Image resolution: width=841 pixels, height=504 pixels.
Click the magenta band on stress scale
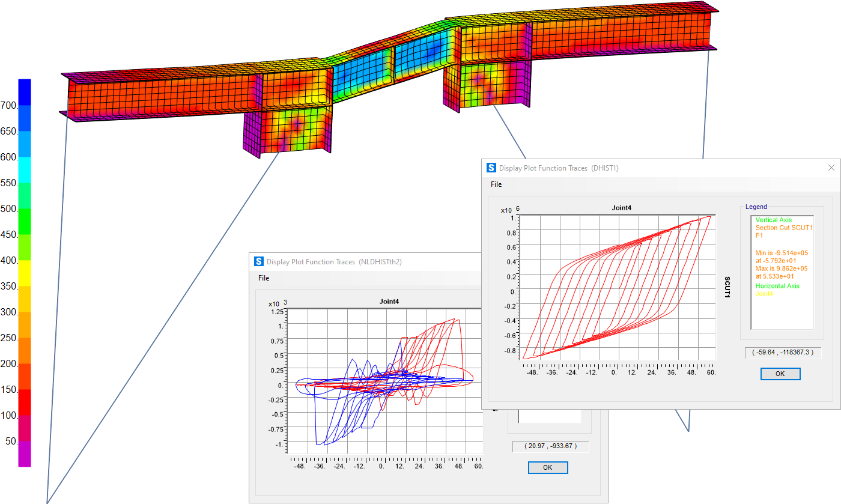(x=25, y=454)
